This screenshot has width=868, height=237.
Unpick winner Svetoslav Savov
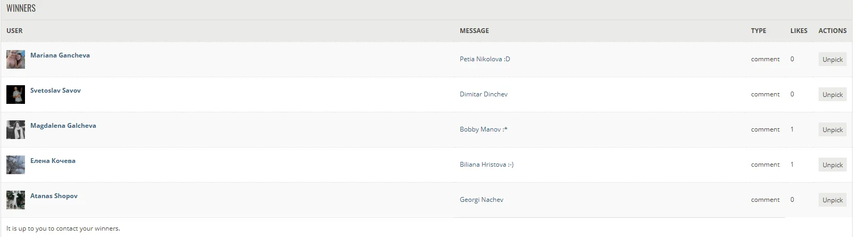(x=832, y=95)
